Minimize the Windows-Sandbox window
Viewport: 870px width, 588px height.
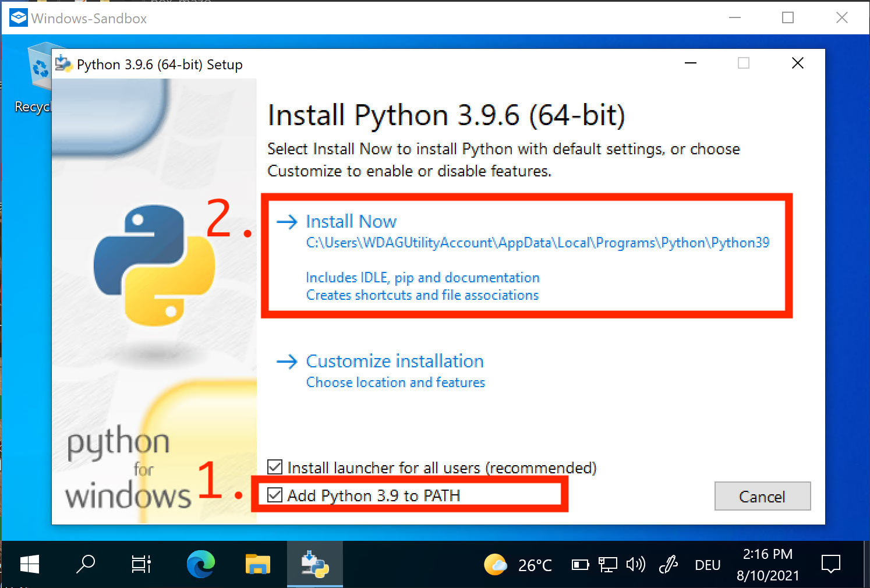[x=735, y=18]
